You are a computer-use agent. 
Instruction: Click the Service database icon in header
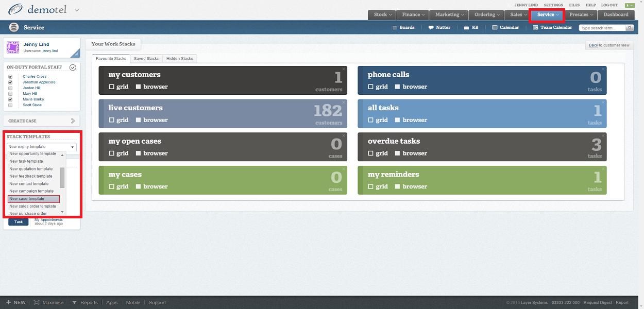[x=14, y=27]
